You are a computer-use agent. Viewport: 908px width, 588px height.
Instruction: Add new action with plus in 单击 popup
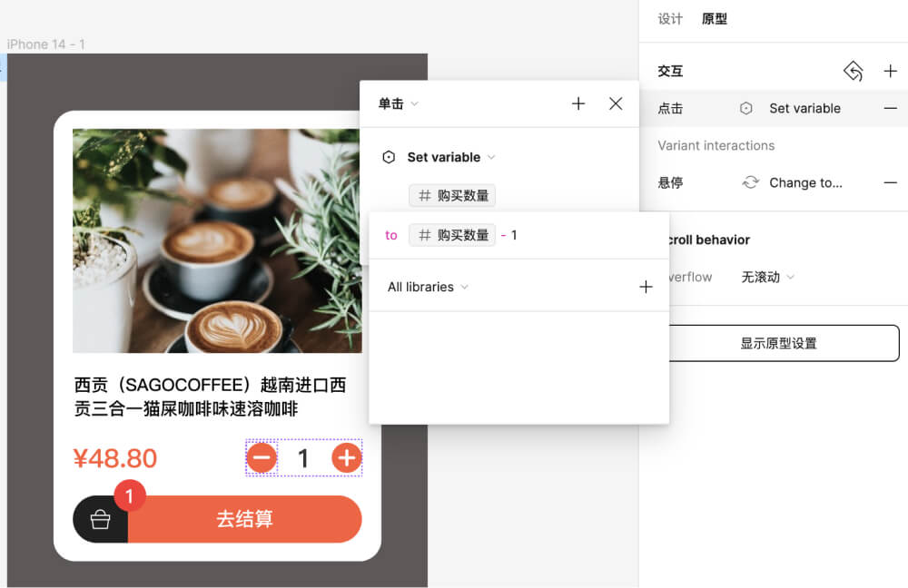tap(578, 103)
